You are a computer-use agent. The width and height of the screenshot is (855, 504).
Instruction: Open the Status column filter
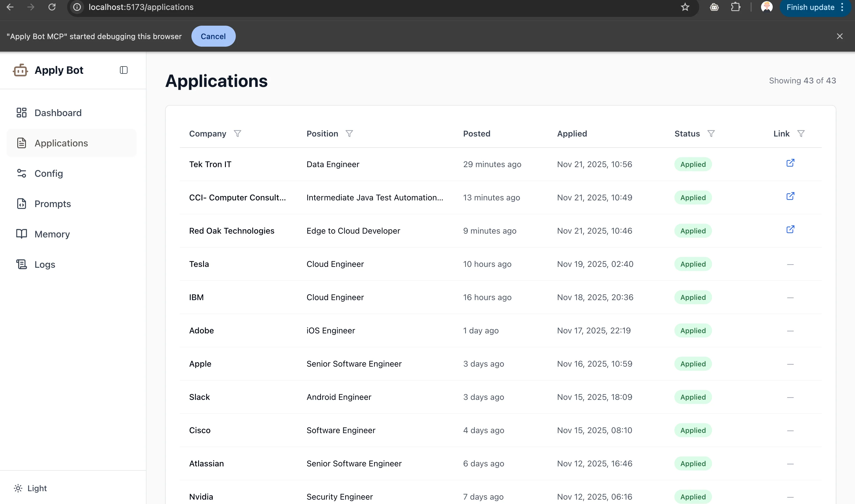pyautogui.click(x=712, y=133)
